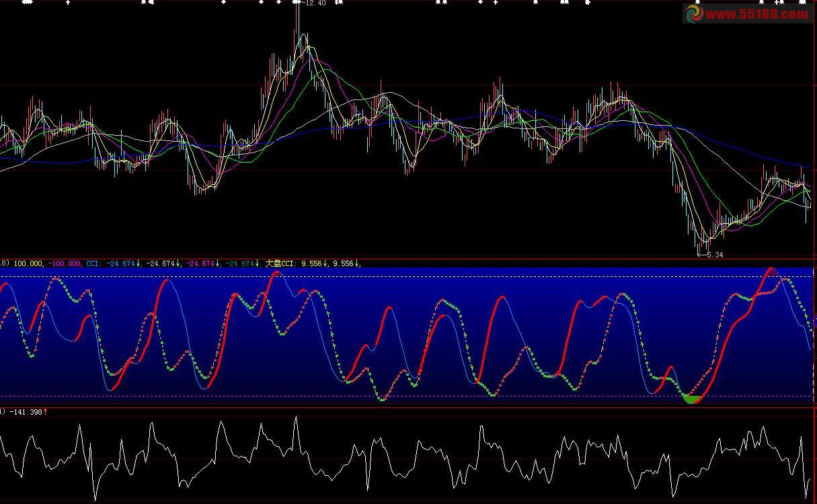The height and width of the screenshot is (504, 817).
Task: Click the candlestick at the 12.40 high
Action: tap(297, 27)
